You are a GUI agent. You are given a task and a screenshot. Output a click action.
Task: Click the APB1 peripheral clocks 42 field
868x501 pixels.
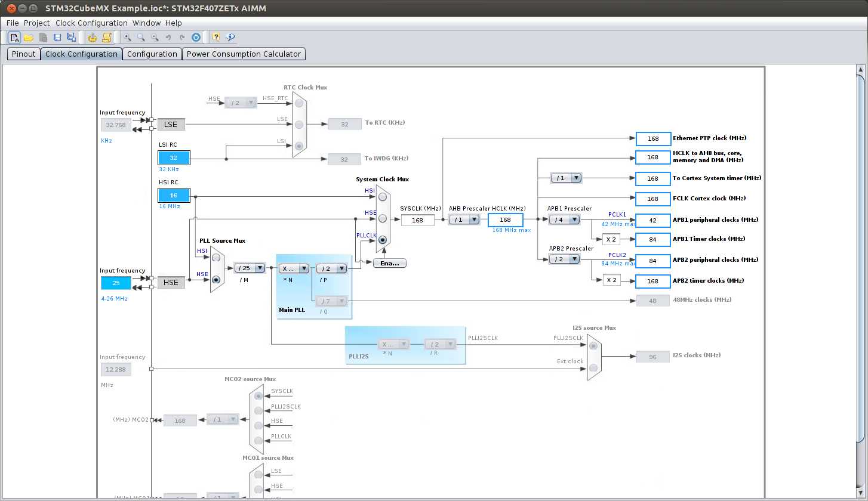point(653,220)
